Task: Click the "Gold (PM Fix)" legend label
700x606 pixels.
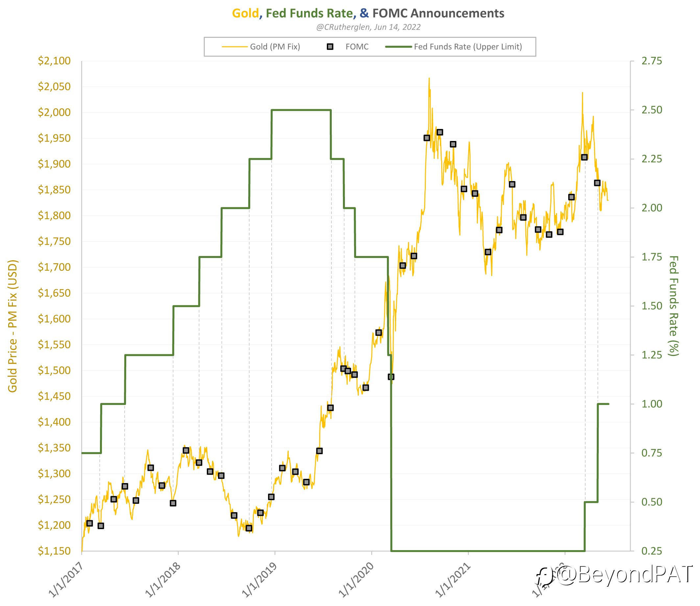Action: click(275, 47)
